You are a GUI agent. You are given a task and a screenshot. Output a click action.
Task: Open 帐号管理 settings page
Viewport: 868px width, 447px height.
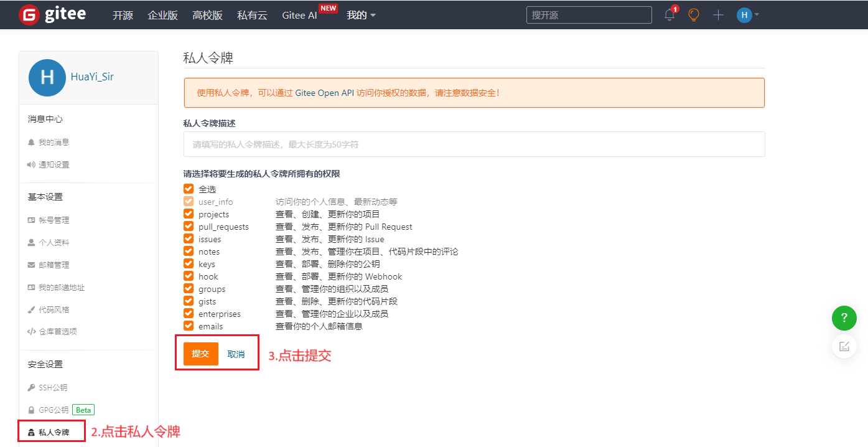[x=54, y=220]
